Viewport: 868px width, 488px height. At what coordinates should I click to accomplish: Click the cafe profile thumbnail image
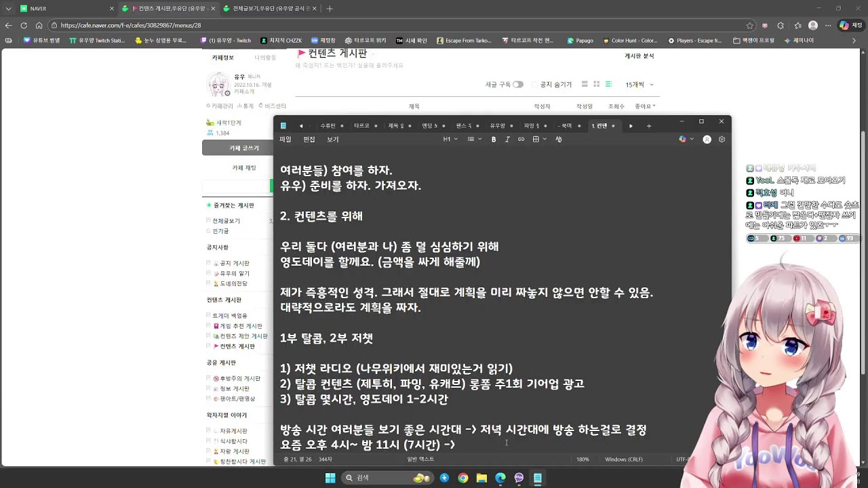tap(218, 85)
